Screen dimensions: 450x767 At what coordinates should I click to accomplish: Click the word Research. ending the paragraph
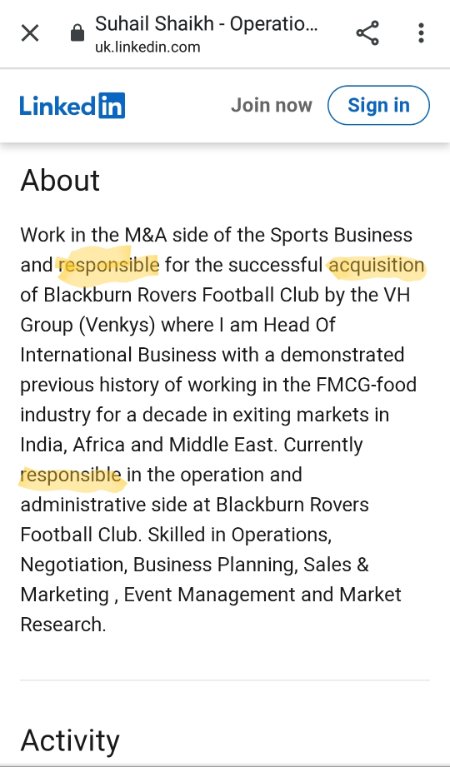pyautogui.click(x=63, y=625)
